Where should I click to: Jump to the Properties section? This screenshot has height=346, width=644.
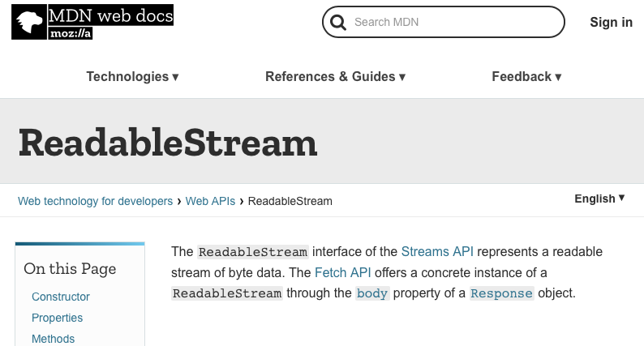pos(57,318)
